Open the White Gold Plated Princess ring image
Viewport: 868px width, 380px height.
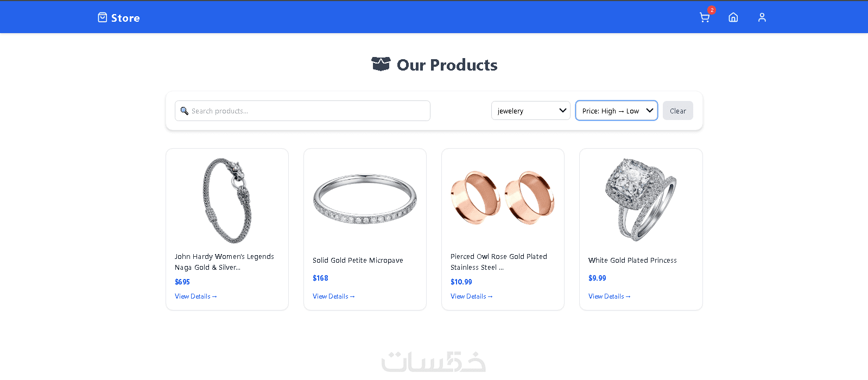[641, 200]
